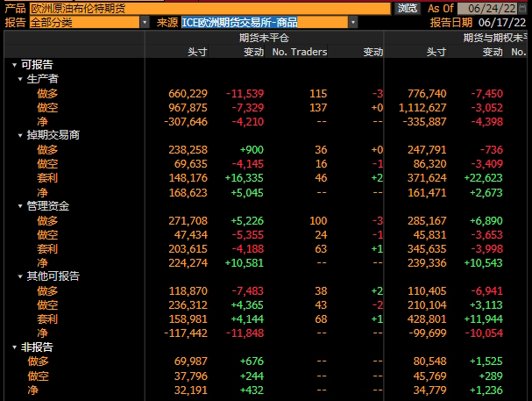This screenshot has height=401, width=532.
Task: Click the 期货未平仓 column group header
Action: [263, 39]
